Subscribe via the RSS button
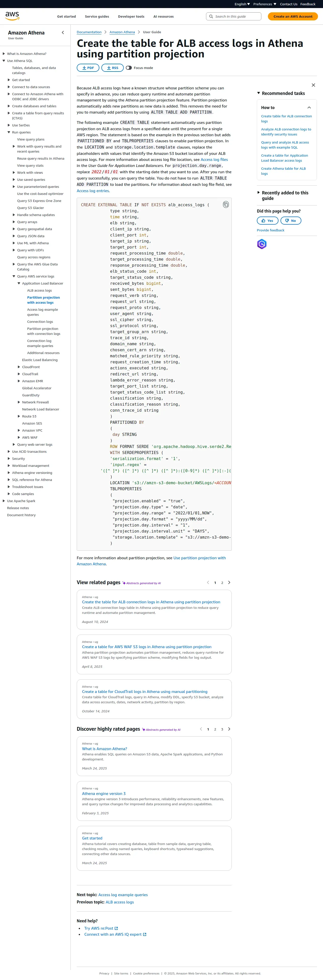Image resolution: width=323 pixels, height=980 pixels. pyautogui.click(x=112, y=68)
